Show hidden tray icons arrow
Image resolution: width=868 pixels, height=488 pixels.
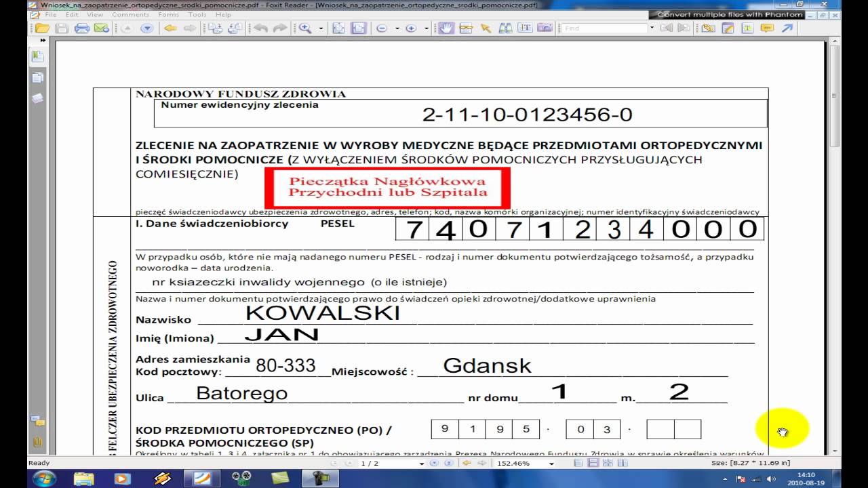[724, 479]
